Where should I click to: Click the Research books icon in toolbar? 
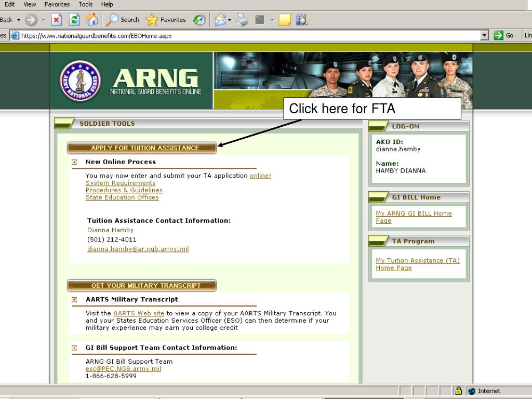click(x=301, y=20)
